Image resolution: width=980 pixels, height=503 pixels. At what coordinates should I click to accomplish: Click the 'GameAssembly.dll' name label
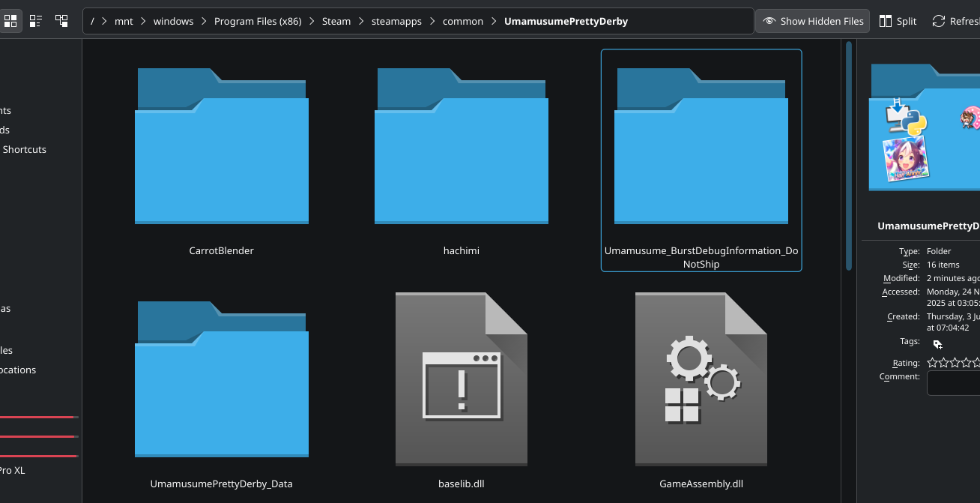pos(701,484)
